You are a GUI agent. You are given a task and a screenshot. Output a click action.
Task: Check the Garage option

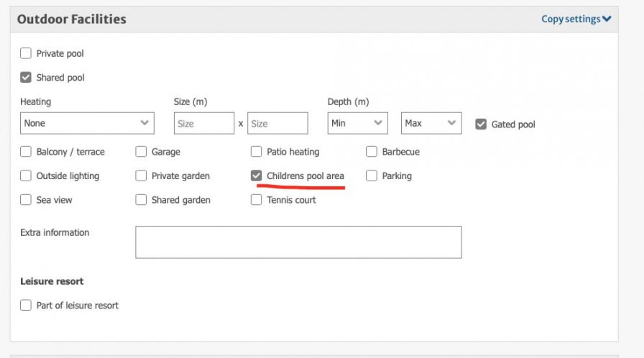tap(141, 151)
